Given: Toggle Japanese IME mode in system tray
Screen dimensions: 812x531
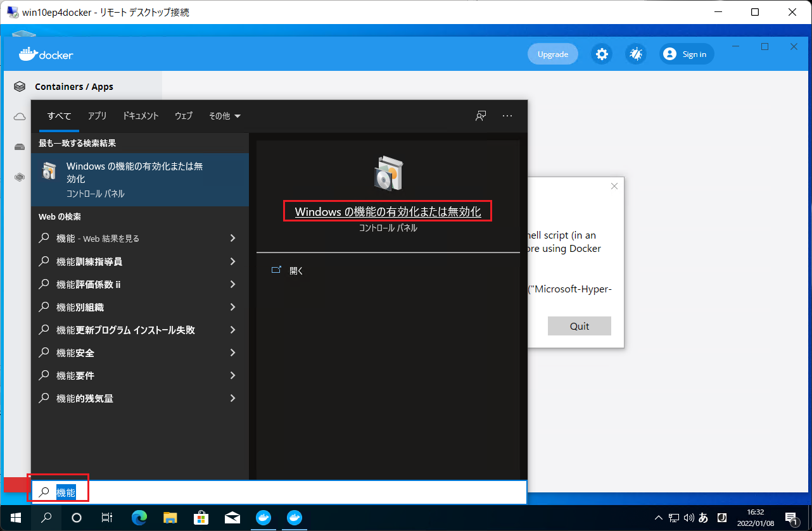Looking at the screenshot, I should click(703, 518).
